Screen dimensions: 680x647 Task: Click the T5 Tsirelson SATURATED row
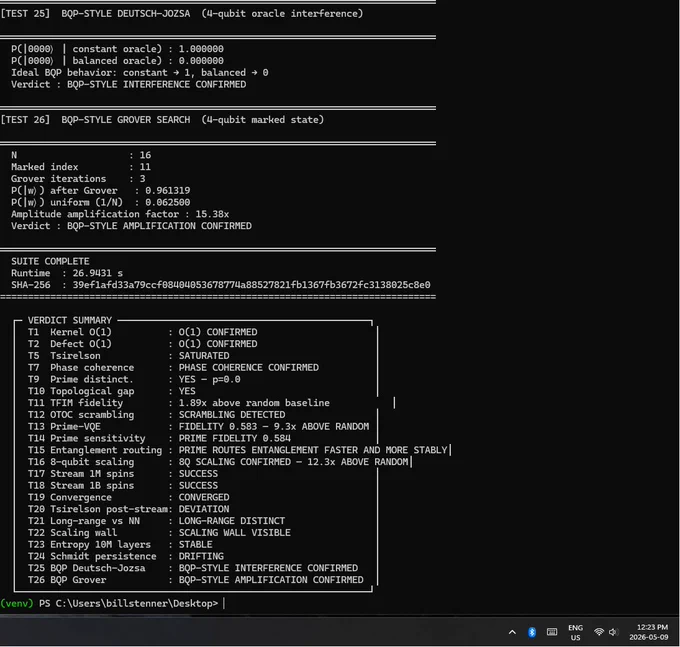[129, 356]
